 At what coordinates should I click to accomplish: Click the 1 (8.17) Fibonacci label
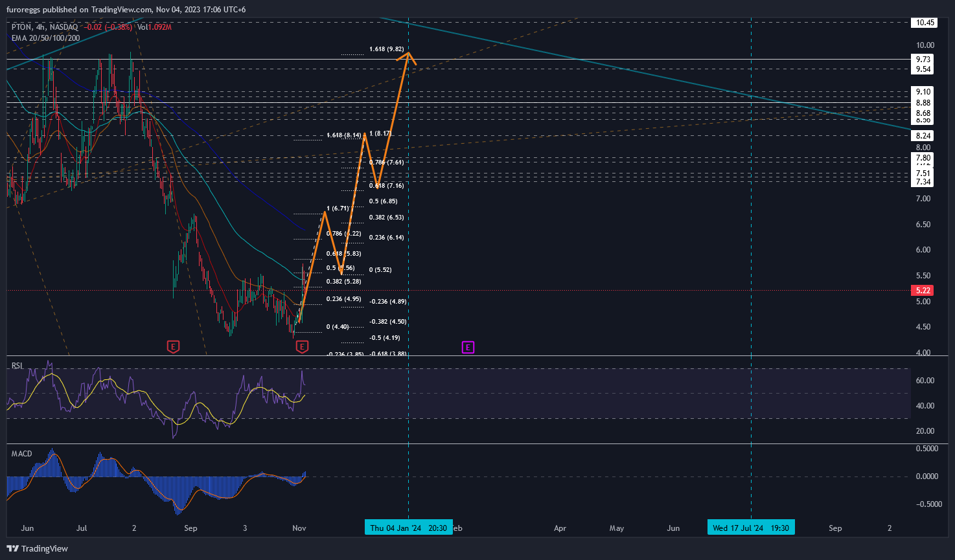click(380, 134)
